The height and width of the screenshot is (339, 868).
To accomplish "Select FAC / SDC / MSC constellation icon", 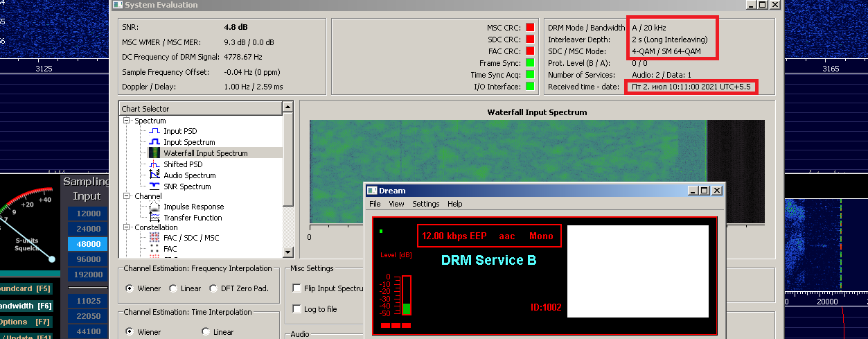I will pyautogui.click(x=154, y=238).
